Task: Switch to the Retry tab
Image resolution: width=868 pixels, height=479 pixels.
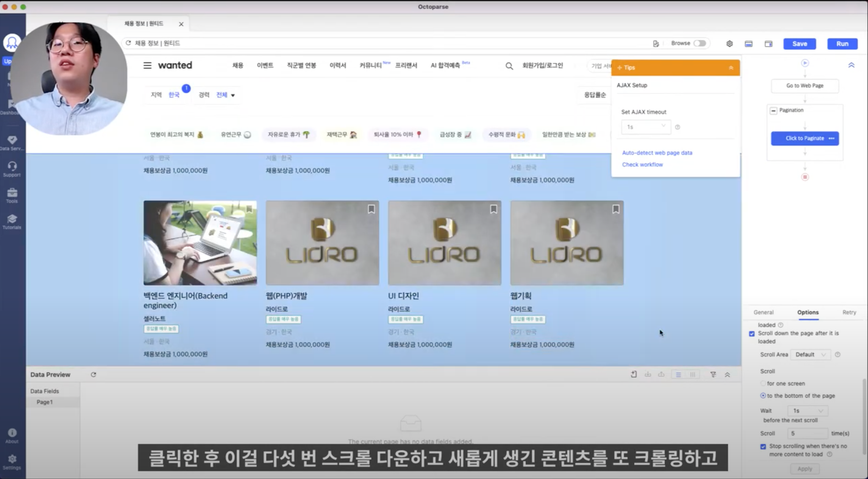Action: coord(849,312)
